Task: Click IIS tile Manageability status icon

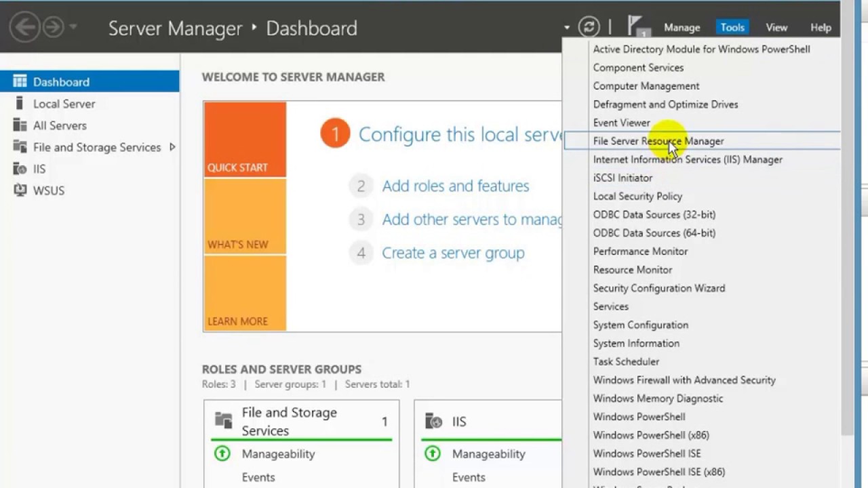Action: pos(433,453)
